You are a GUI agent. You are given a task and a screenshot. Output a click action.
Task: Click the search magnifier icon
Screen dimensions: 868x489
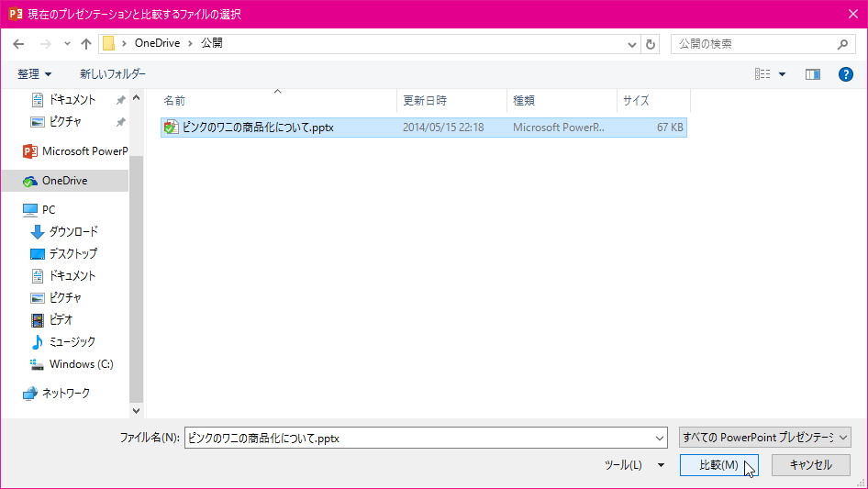[842, 44]
